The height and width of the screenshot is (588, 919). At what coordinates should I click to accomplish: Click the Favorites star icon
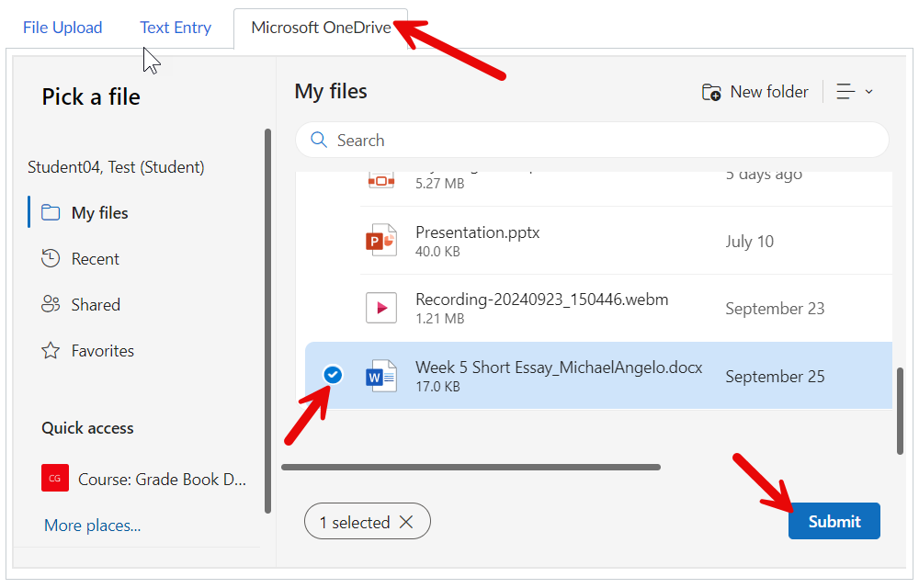coord(51,350)
